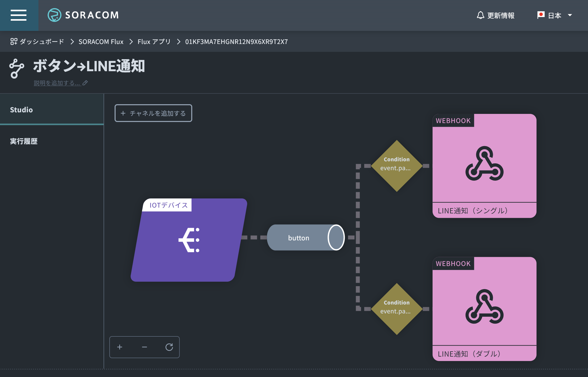588x377 pixels.
Task: Open the hamburger main menu
Action: (x=19, y=15)
